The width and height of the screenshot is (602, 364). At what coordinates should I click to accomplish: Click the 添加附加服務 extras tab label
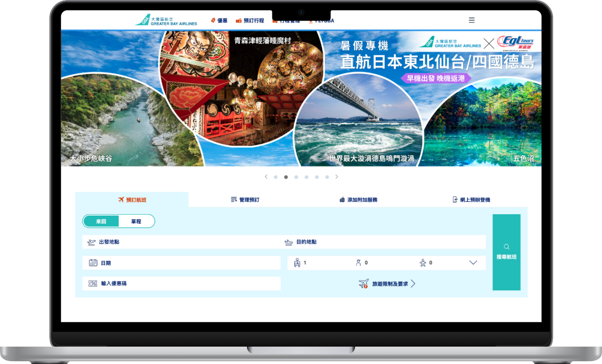[x=363, y=199]
